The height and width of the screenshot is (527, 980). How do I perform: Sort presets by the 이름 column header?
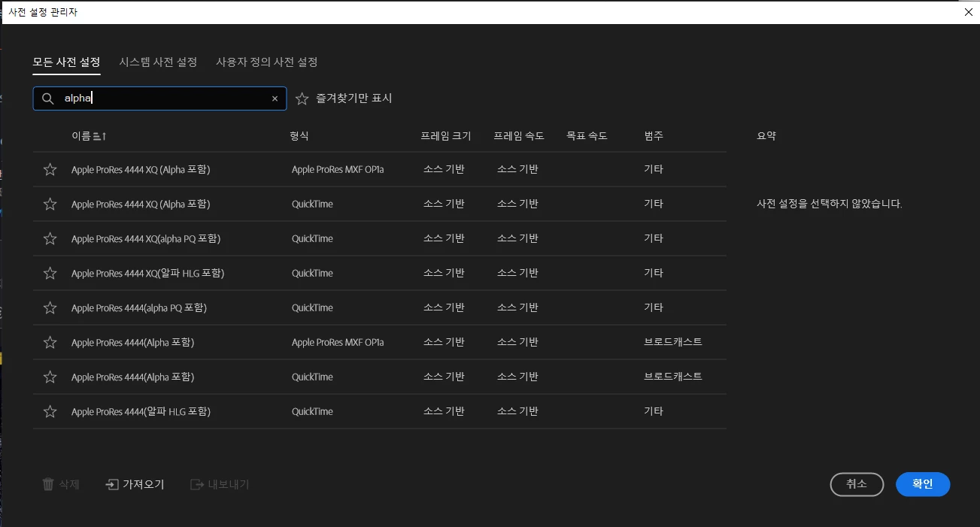[89, 136]
